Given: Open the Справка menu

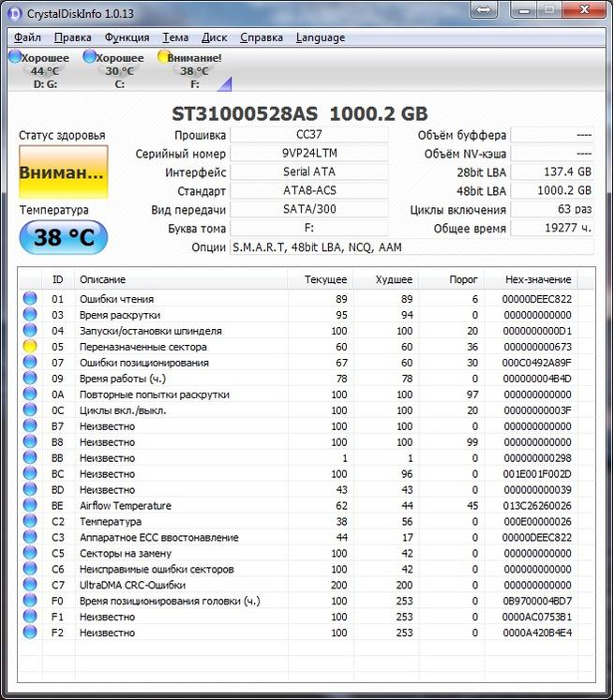Looking at the screenshot, I should pyautogui.click(x=262, y=37).
